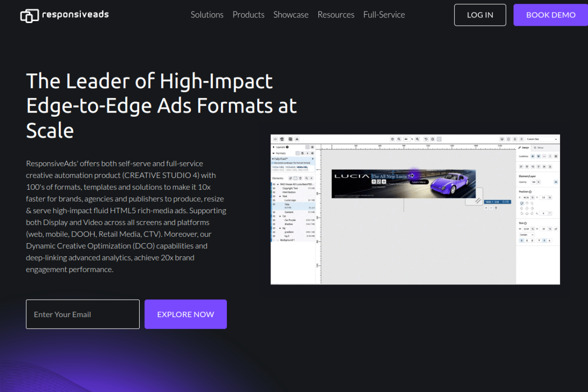Collapse the Car layer group

(280, 216)
